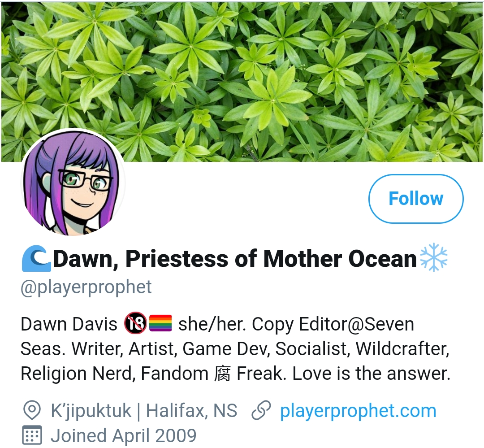Image resolution: width=484 pixels, height=448 pixels.
Task: Click the chain link icon beside website
Action: 261,411
